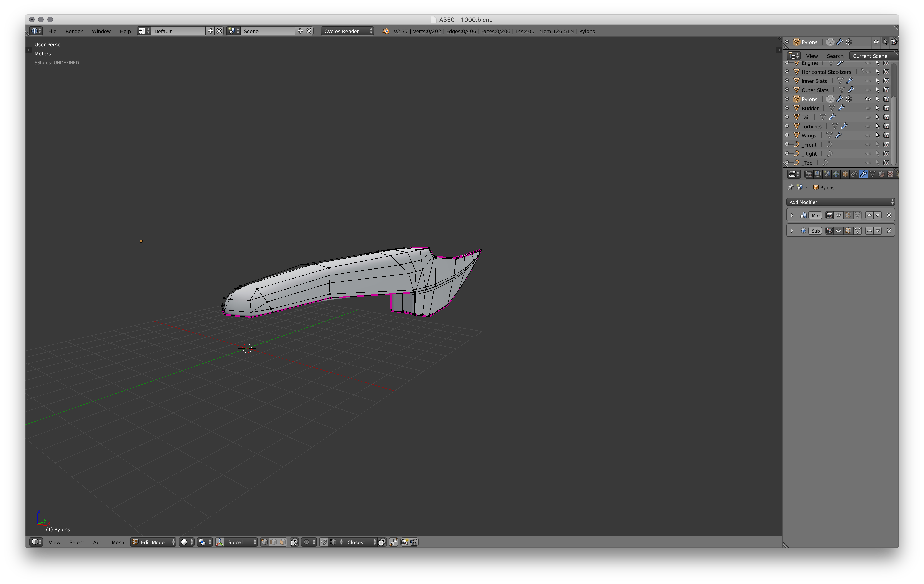Image resolution: width=924 pixels, height=584 pixels.
Task: Toggle Subsurf modifier edit mode display
Action: (x=848, y=230)
